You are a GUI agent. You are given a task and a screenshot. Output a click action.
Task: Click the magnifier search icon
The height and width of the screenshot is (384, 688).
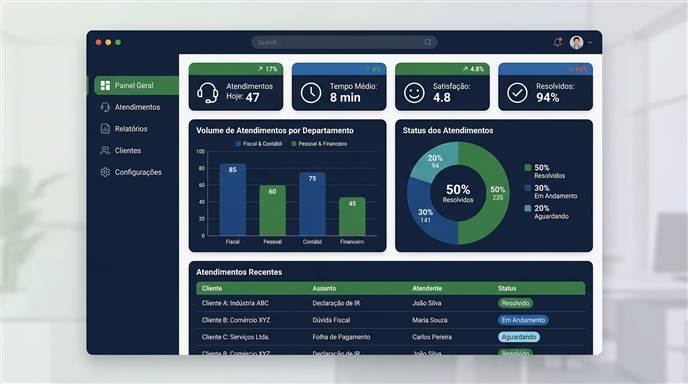[x=428, y=42]
